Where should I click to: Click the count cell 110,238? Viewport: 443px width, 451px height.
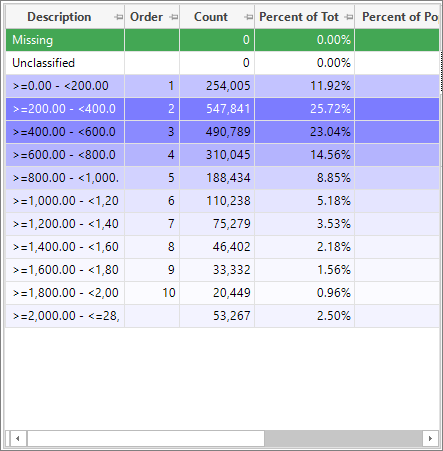tap(217, 201)
